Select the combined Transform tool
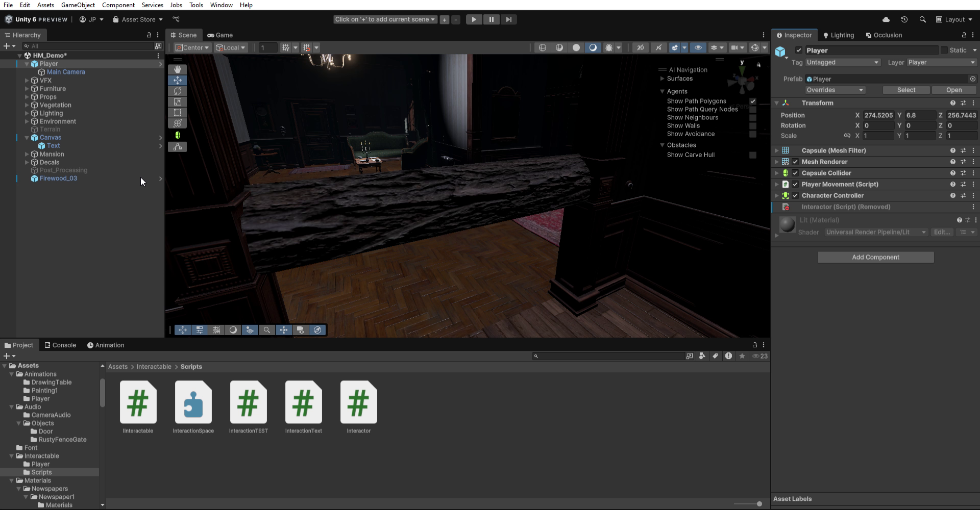The width and height of the screenshot is (980, 510). pyautogui.click(x=178, y=123)
